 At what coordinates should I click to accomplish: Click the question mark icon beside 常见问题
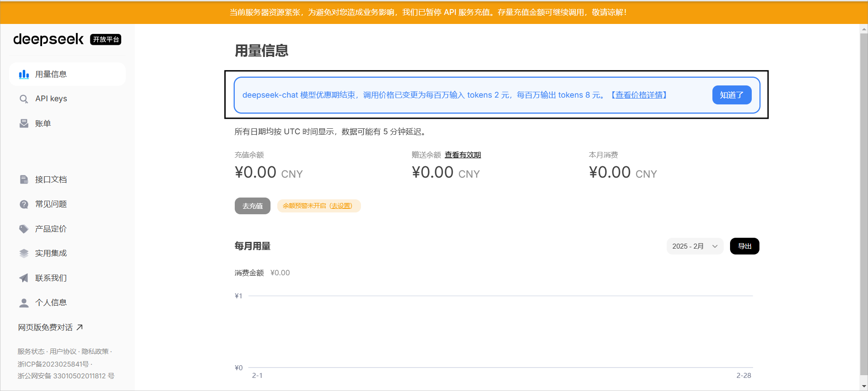tap(24, 204)
